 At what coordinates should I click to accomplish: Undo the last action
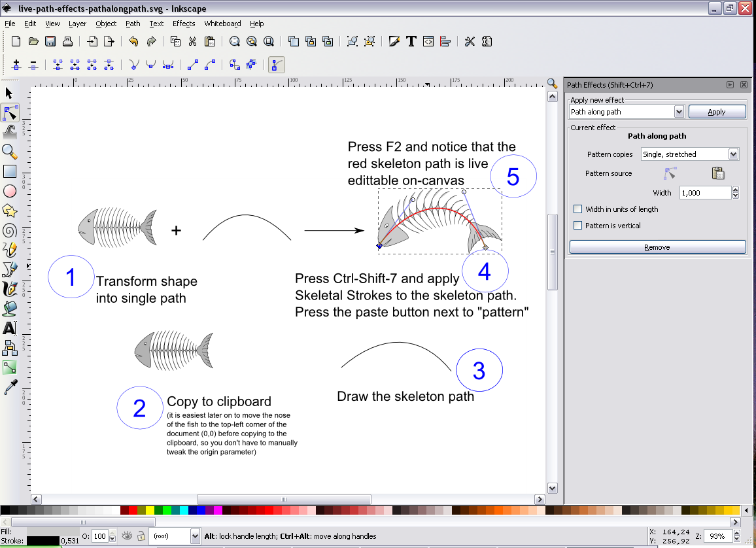(133, 41)
